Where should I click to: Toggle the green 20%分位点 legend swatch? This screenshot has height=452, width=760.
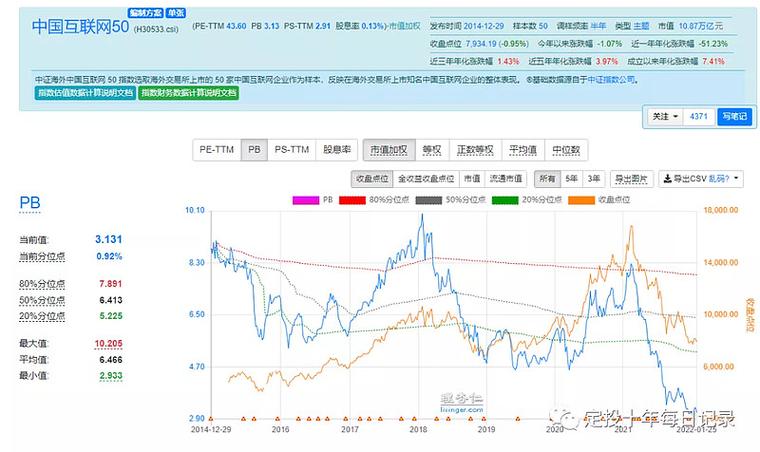pos(505,200)
